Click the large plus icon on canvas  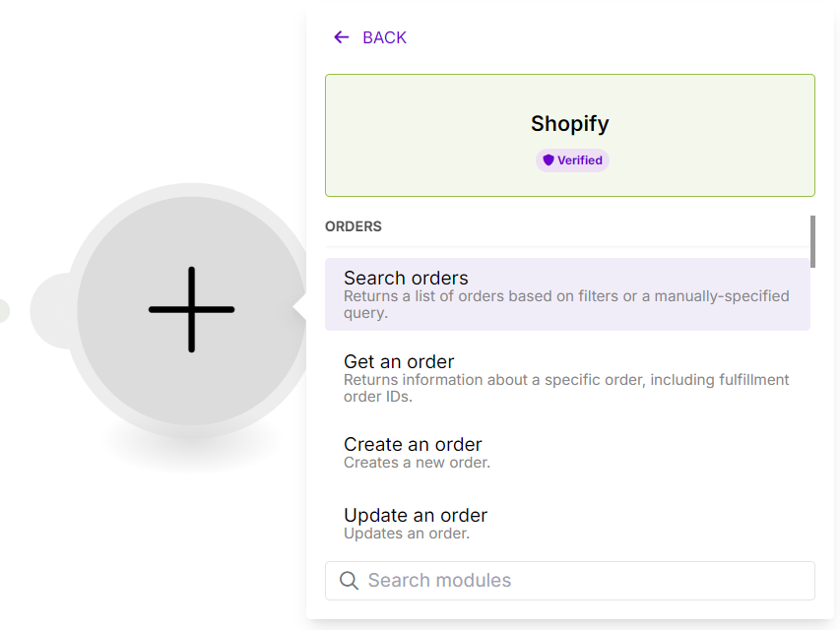192,309
